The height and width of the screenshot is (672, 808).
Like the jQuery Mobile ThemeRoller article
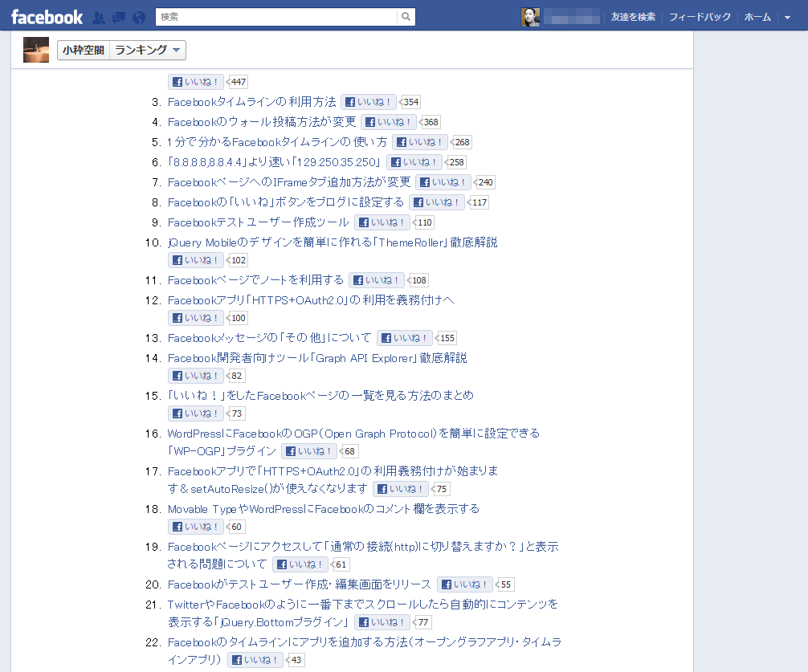coord(195,260)
